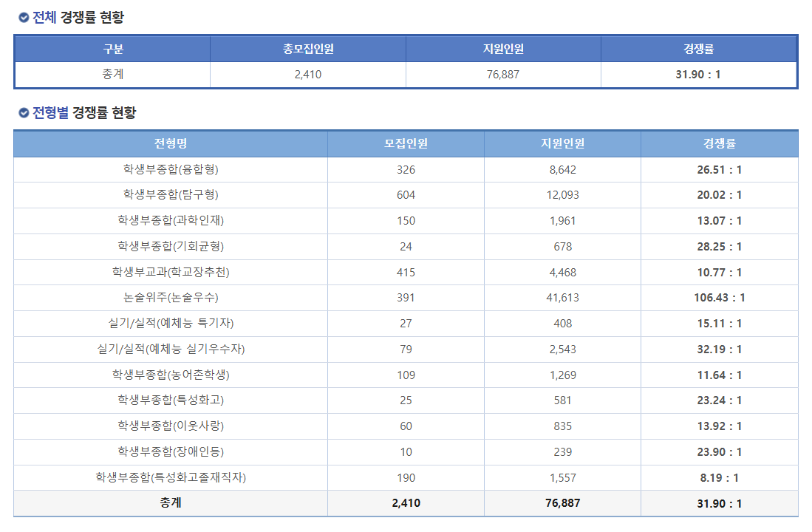Click the 총계 label in the top table
812x532 pixels.
click(113, 75)
